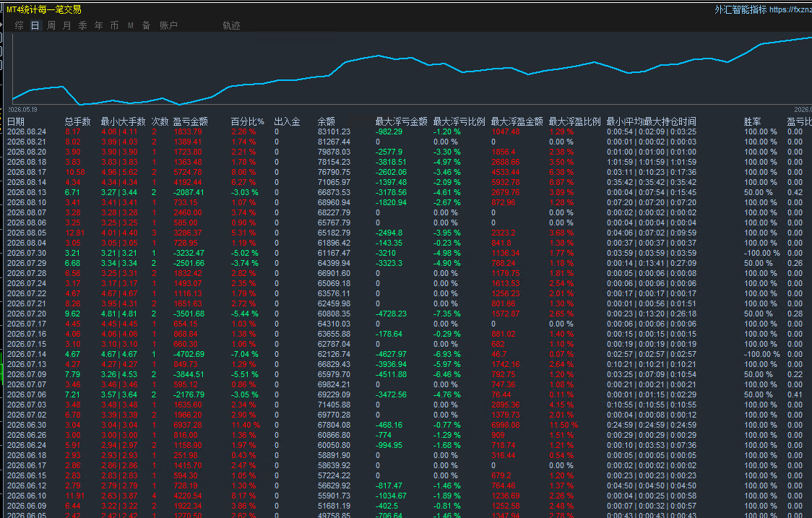
Task: Click max floating loss -4728.23
Action: point(391,314)
